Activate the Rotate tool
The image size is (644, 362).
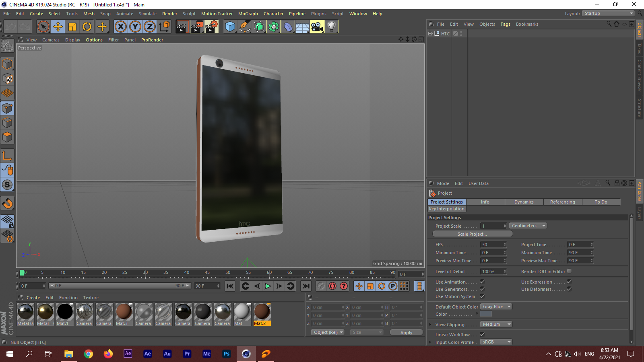87,27
